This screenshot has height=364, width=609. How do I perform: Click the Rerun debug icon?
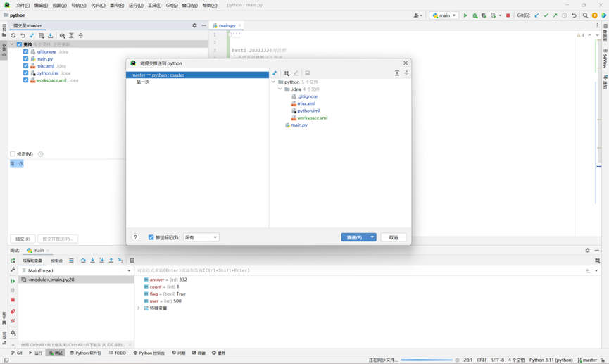pos(13,261)
